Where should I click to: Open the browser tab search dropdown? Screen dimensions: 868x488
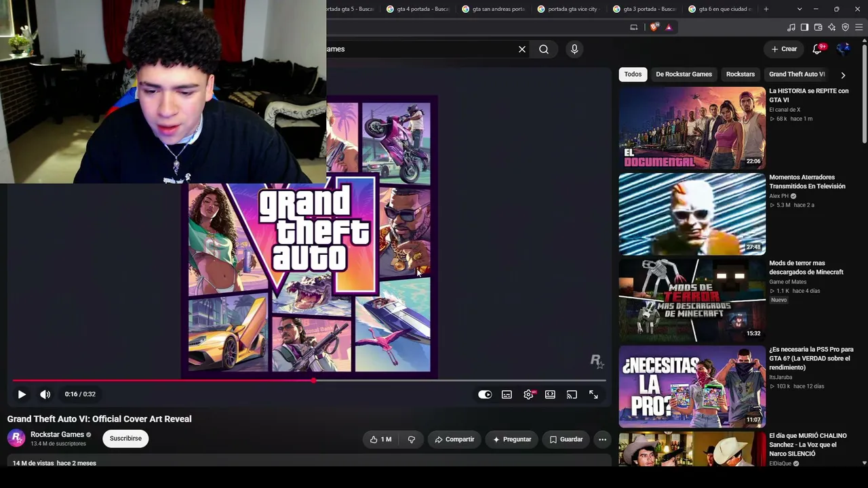tap(800, 9)
